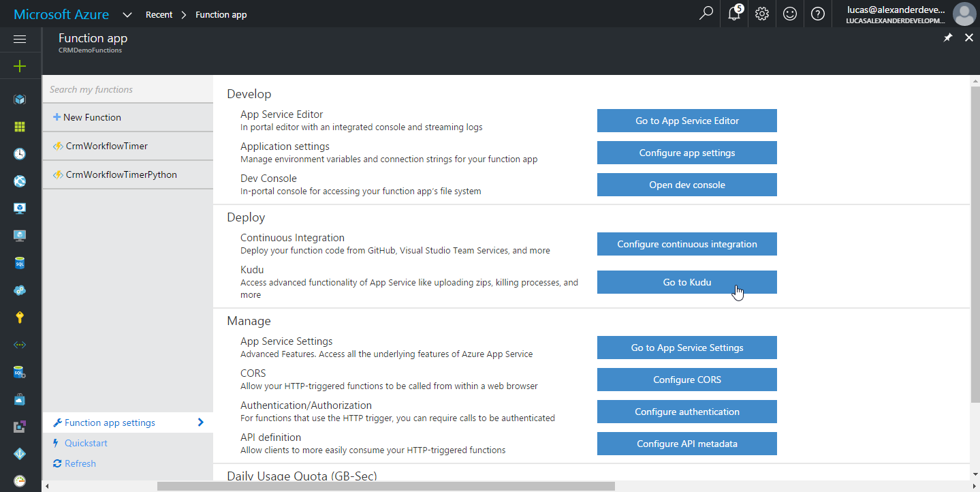Open the help question mark icon
The height and width of the screenshot is (492, 980).
pos(818,14)
